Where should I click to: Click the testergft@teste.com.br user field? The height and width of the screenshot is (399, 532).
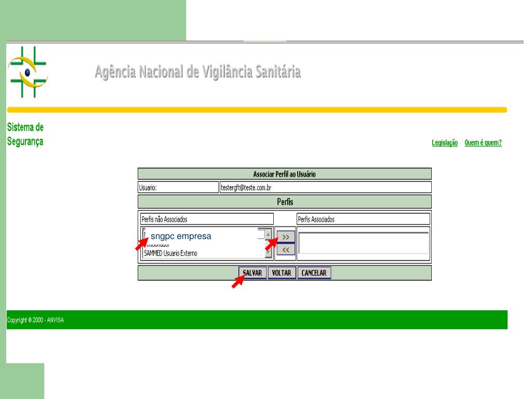coord(325,187)
